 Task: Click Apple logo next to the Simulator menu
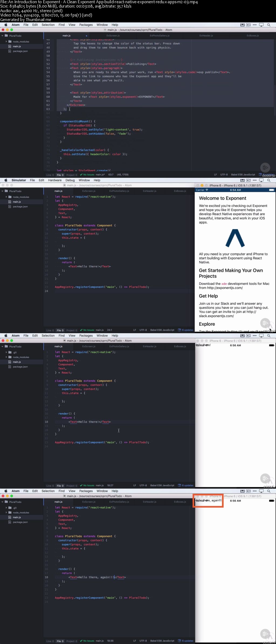pyautogui.click(x=6, y=180)
